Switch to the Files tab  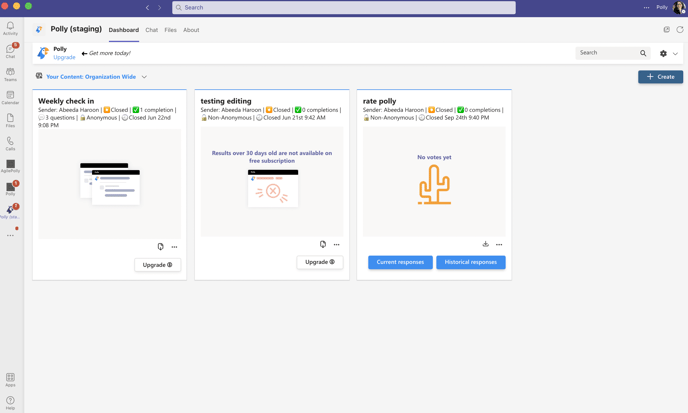[170, 30]
